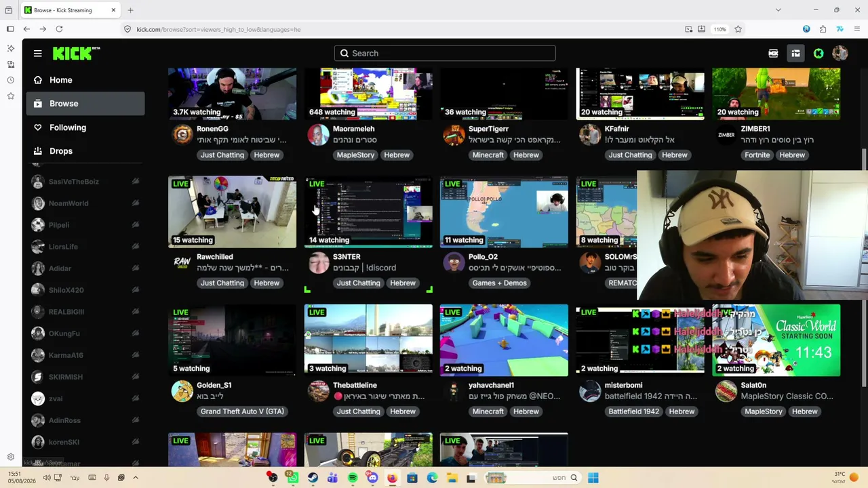Open SalatOn MapleStory stream thumbnail
868x488 pixels.
click(776, 340)
